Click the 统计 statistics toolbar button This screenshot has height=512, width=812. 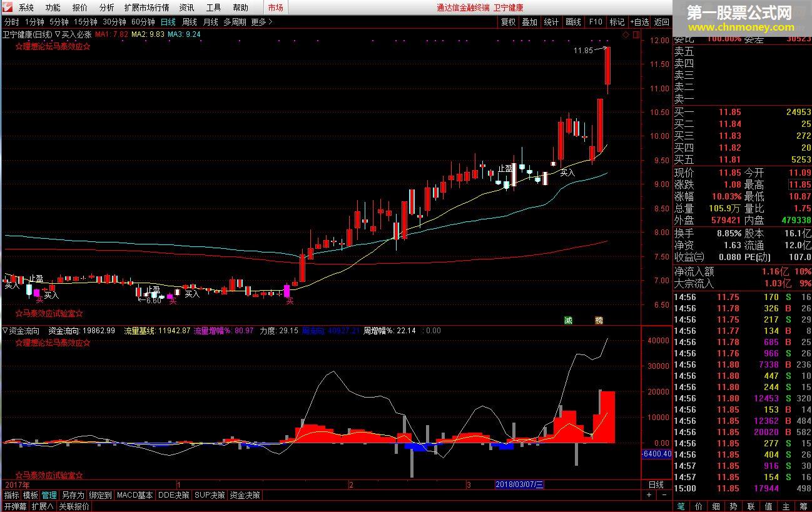(551, 22)
